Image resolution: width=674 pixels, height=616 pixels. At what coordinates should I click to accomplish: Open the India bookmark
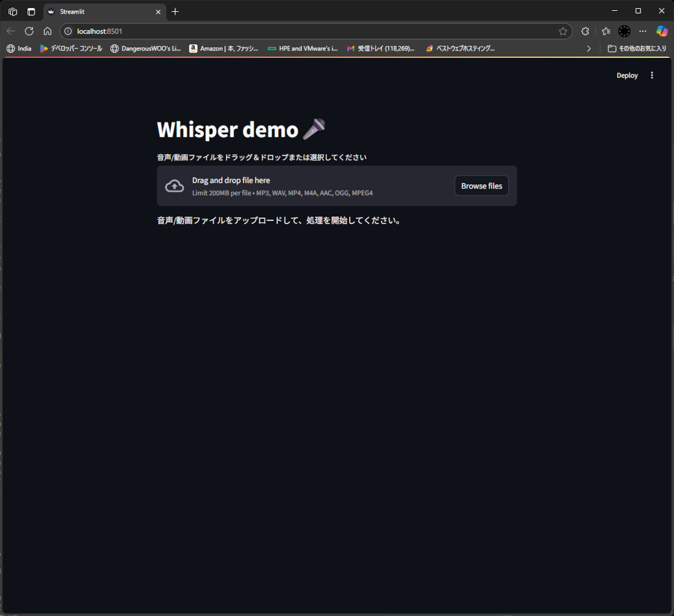[19, 48]
